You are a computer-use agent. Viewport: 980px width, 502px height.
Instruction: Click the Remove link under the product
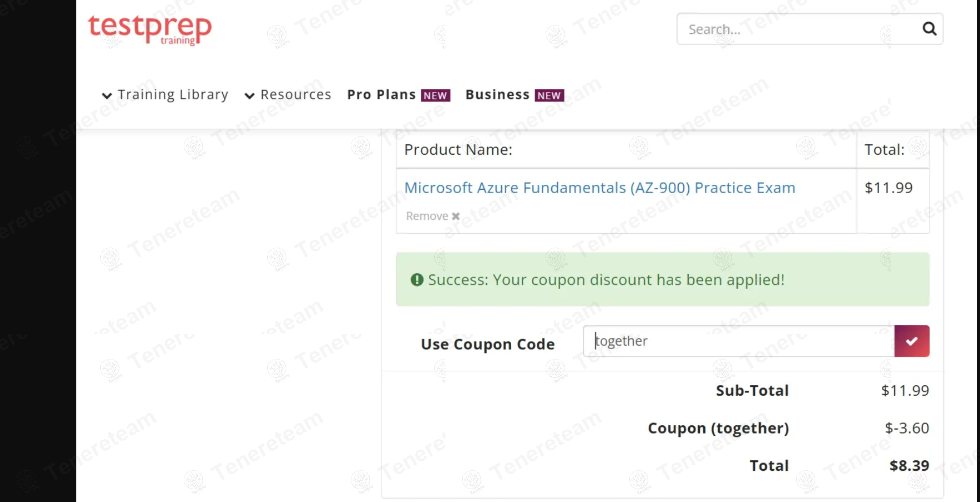[x=427, y=216]
